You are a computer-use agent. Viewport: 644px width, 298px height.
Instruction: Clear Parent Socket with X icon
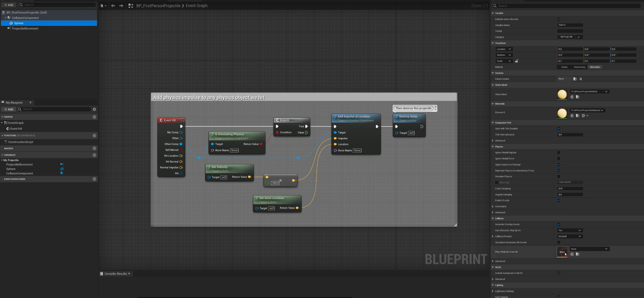[x=581, y=79]
